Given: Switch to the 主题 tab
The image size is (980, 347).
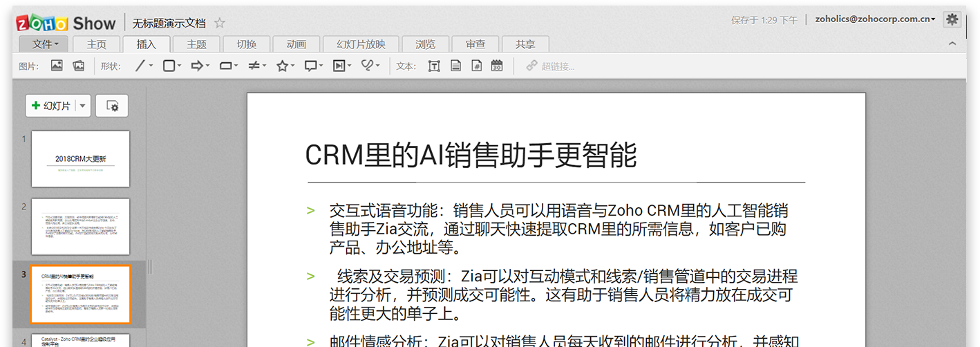Looking at the screenshot, I should 196,44.
